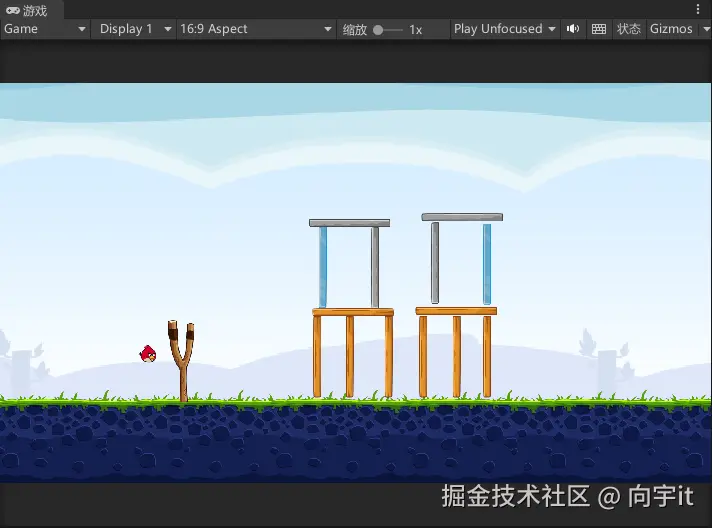Viewport: 712px width, 528px height.
Task: Toggle the mute audio speaker icon
Action: click(573, 29)
